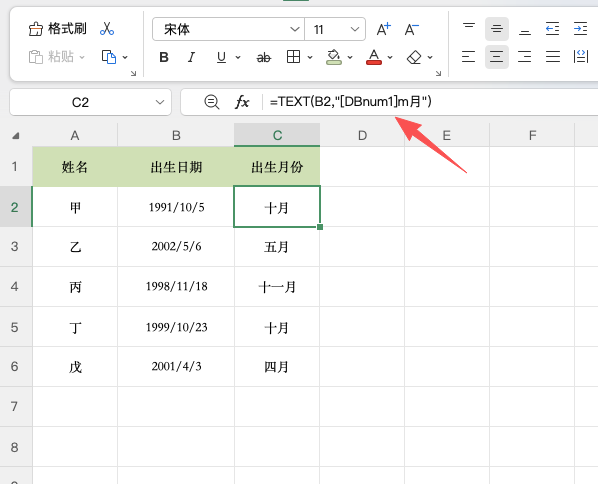Image resolution: width=598 pixels, height=484 pixels.
Task: Decrease font size with A- icon
Action: click(412, 29)
